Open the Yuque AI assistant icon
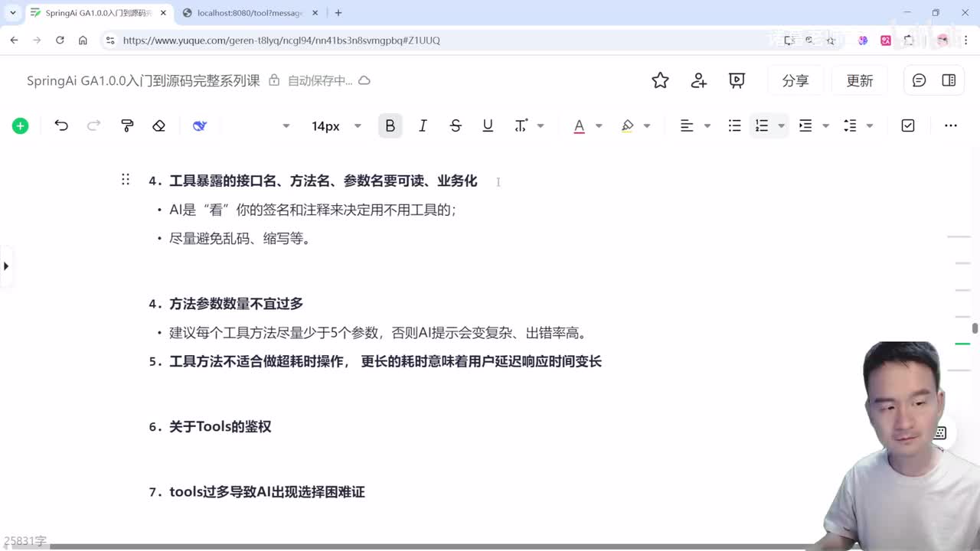Image resolution: width=980 pixels, height=551 pixels. tap(200, 126)
